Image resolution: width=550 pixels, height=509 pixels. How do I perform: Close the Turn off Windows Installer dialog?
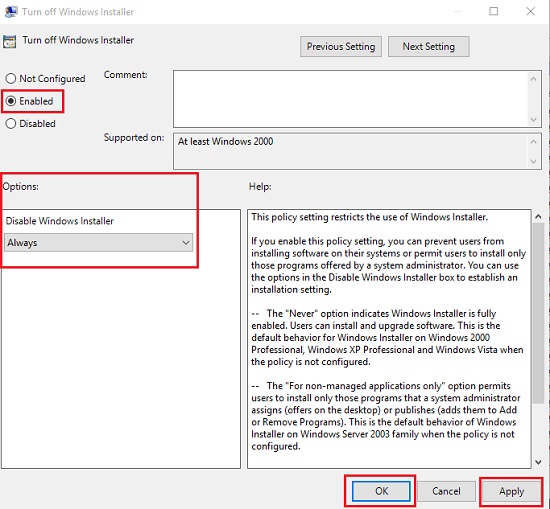(x=531, y=12)
